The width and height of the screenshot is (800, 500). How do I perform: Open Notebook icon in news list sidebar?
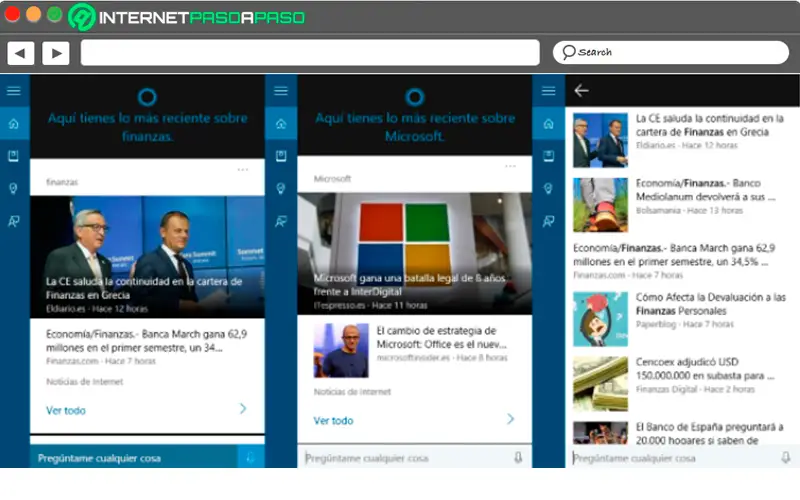click(x=548, y=156)
